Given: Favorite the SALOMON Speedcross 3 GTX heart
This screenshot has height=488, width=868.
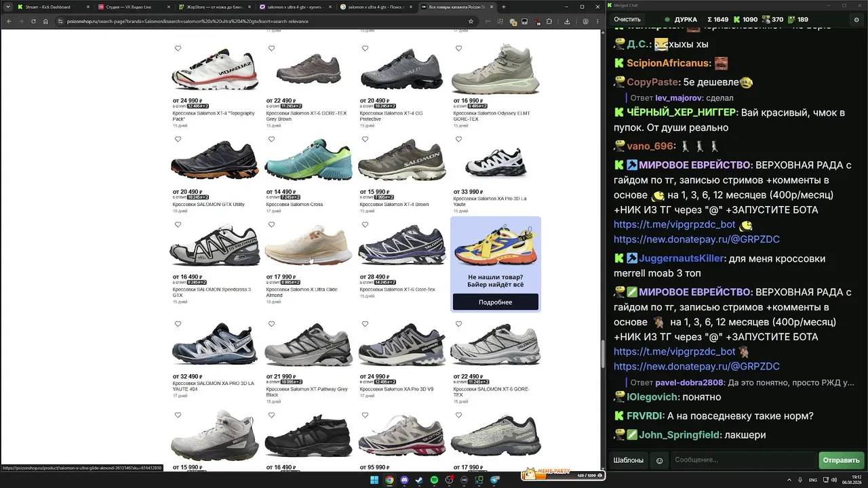Looking at the screenshot, I should click(x=178, y=224).
